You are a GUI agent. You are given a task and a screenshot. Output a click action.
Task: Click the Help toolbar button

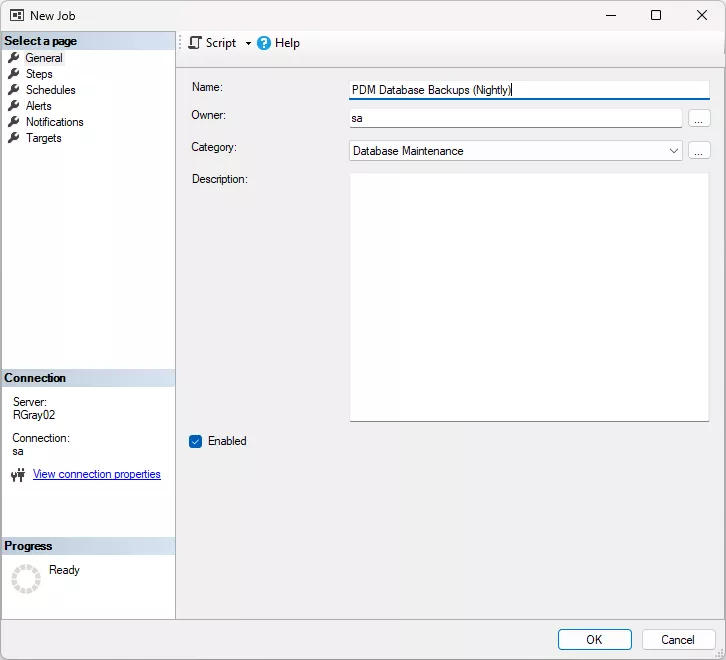click(x=279, y=43)
